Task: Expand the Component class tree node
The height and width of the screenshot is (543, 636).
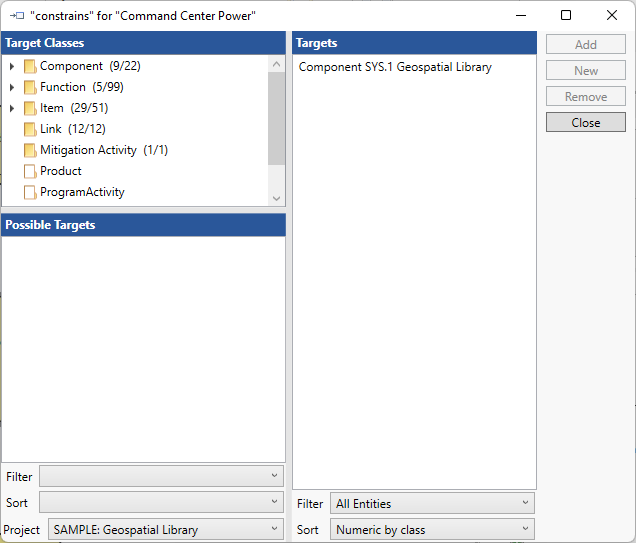Action: click(12, 66)
